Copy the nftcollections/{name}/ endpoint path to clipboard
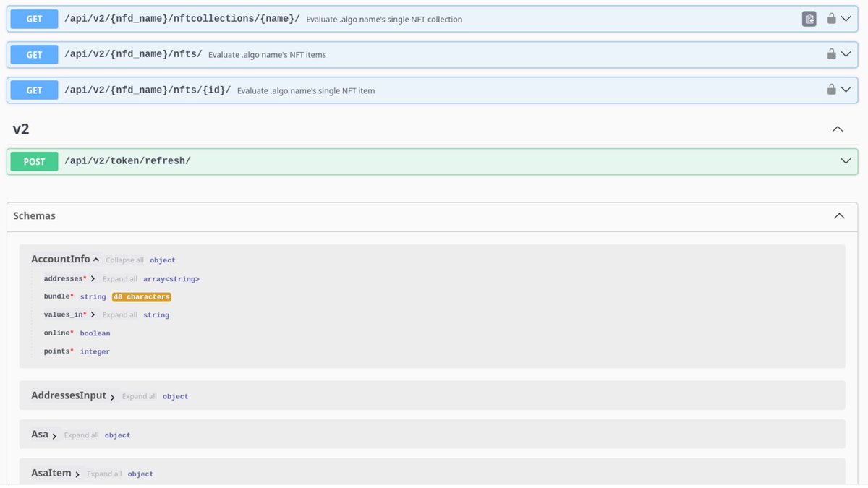The image size is (868, 488). (809, 19)
